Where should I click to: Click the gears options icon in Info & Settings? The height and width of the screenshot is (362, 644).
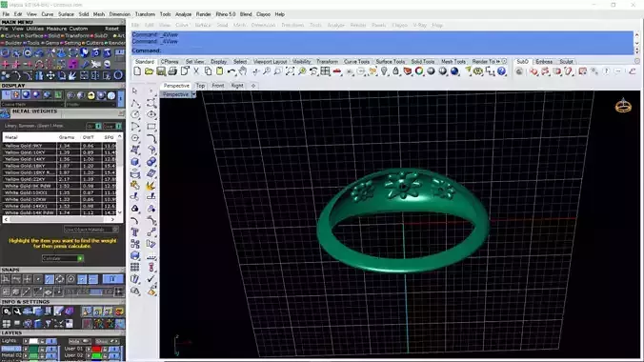coord(7,312)
